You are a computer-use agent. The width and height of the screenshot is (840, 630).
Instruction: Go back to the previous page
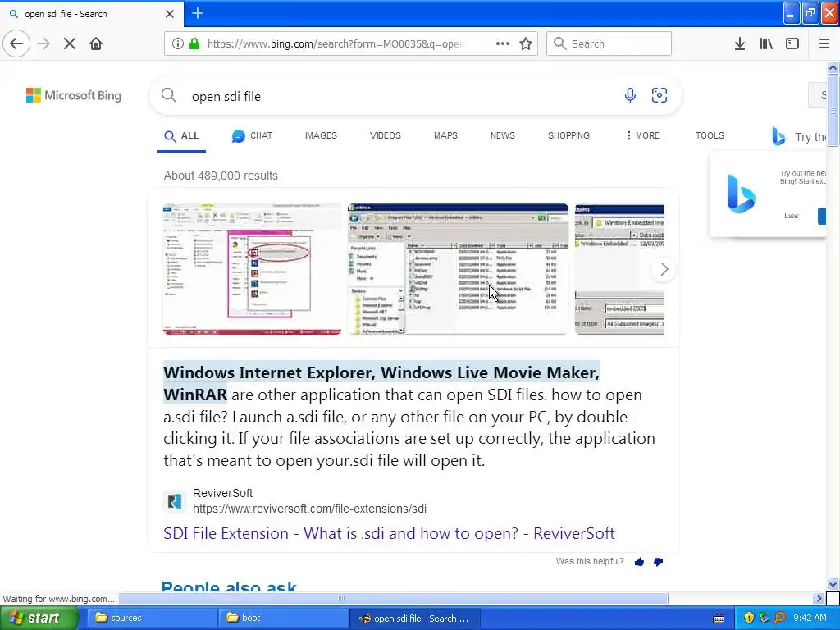click(x=16, y=43)
